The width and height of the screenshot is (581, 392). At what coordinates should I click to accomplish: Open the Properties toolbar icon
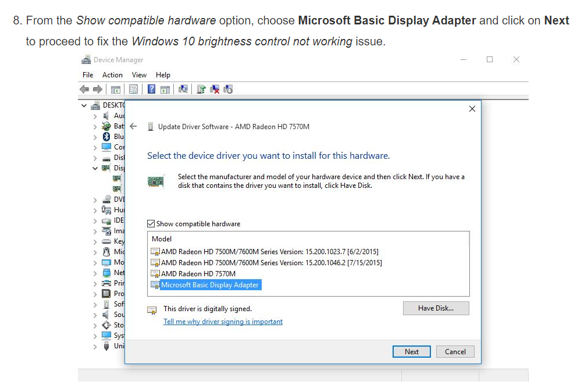[133, 89]
